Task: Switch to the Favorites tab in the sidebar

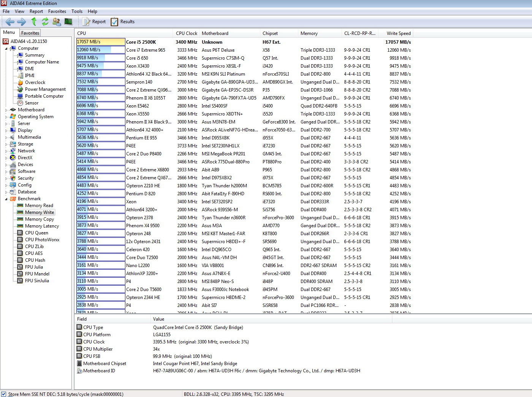Action: [x=30, y=33]
